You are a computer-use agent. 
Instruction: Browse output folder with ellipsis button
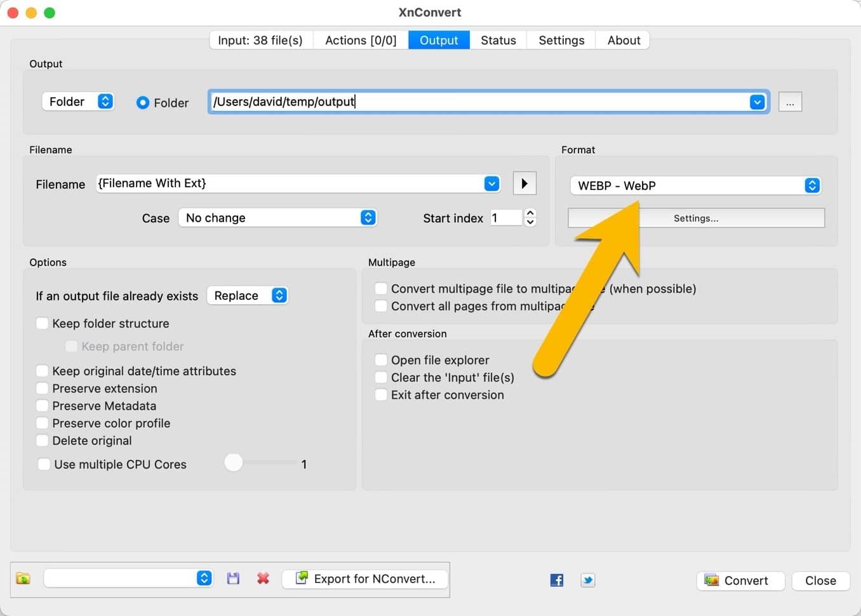click(790, 102)
